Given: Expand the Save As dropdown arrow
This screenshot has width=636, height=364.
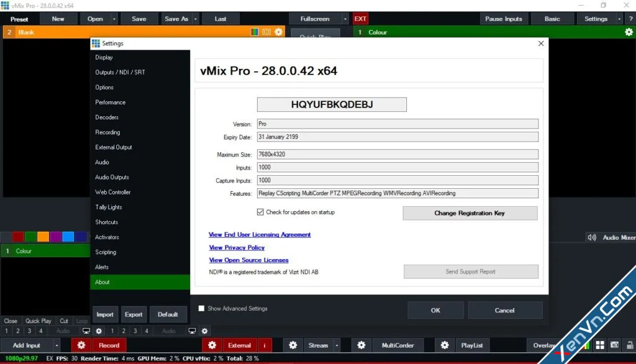Looking at the screenshot, I should [196, 19].
